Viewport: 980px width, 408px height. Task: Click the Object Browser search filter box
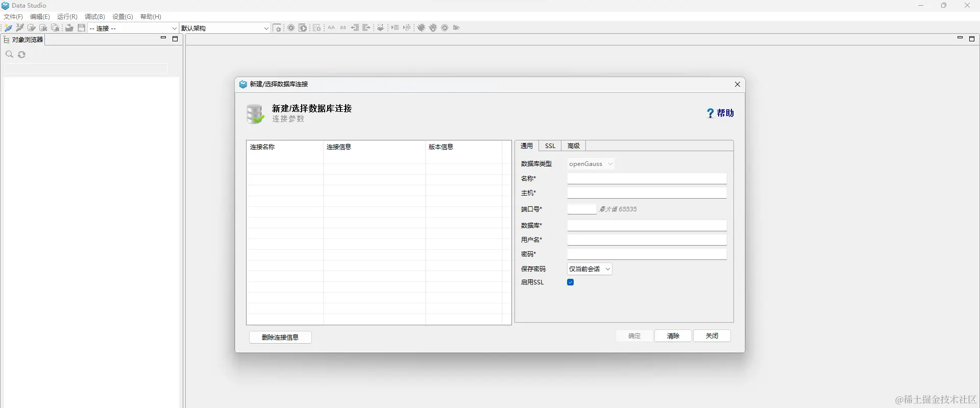[x=86, y=69]
